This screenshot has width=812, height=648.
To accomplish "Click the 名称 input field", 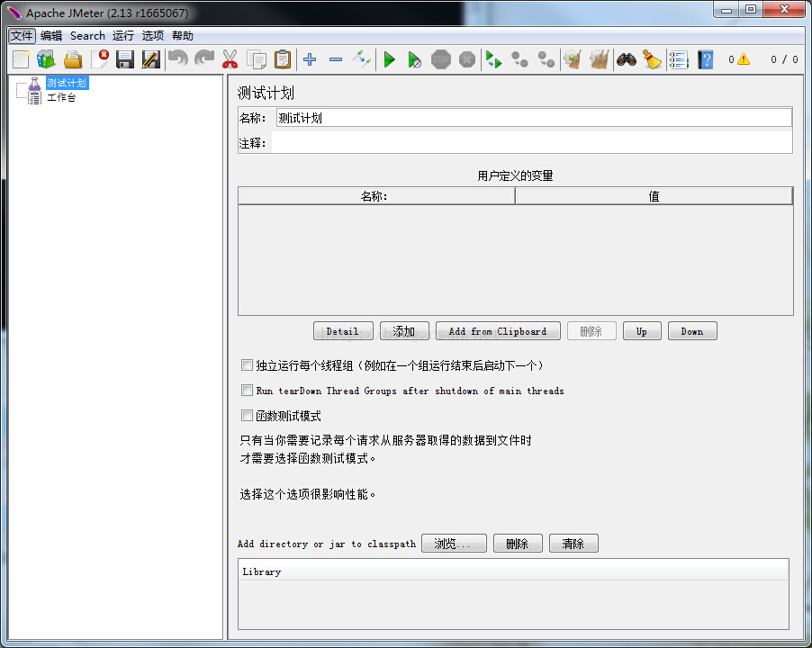I will (534, 118).
